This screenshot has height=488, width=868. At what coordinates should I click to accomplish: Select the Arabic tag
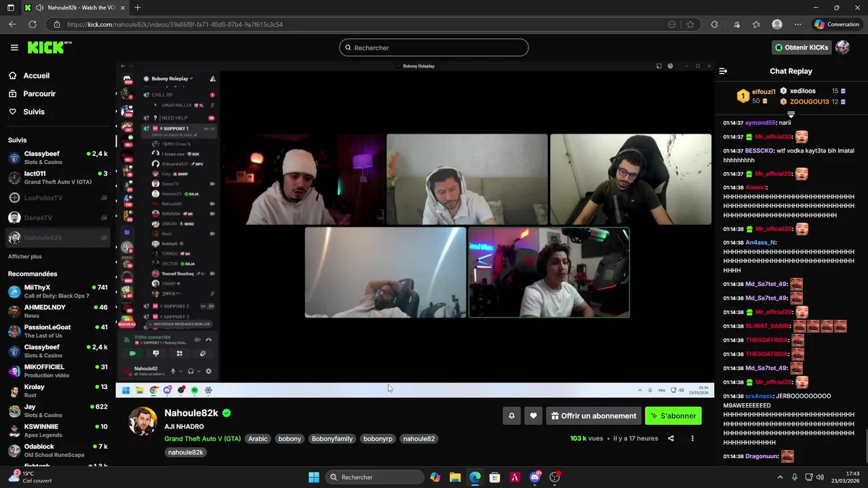pos(258,439)
